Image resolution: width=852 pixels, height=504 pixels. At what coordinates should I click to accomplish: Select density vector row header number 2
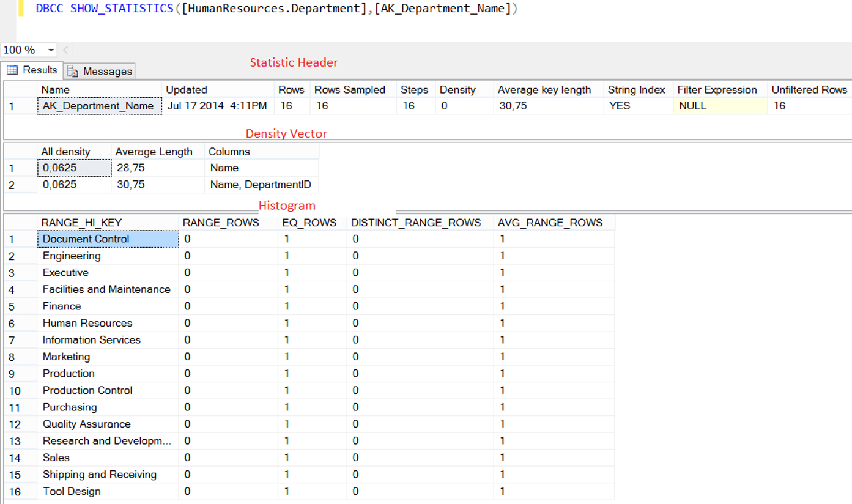point(20,185)
